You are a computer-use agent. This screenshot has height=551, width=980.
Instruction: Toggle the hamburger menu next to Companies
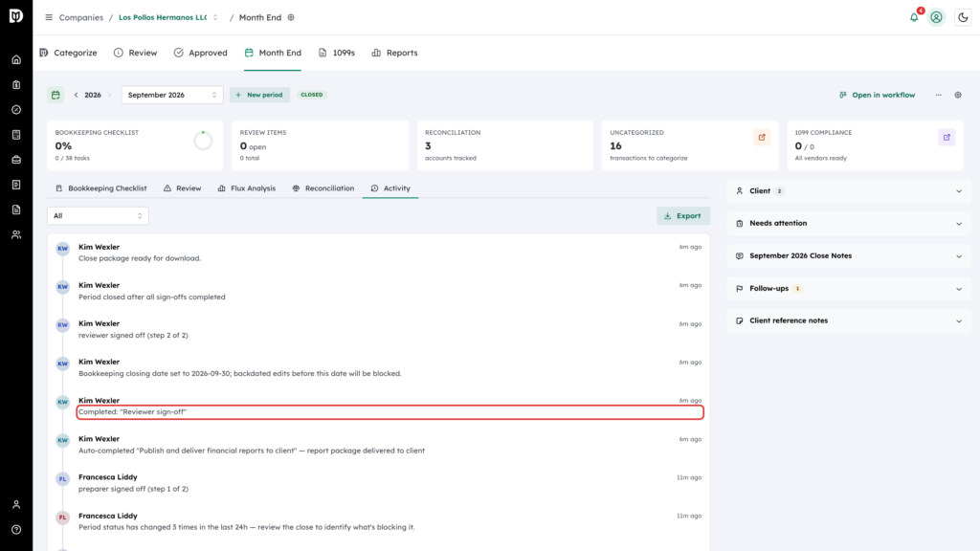[49, 17]
